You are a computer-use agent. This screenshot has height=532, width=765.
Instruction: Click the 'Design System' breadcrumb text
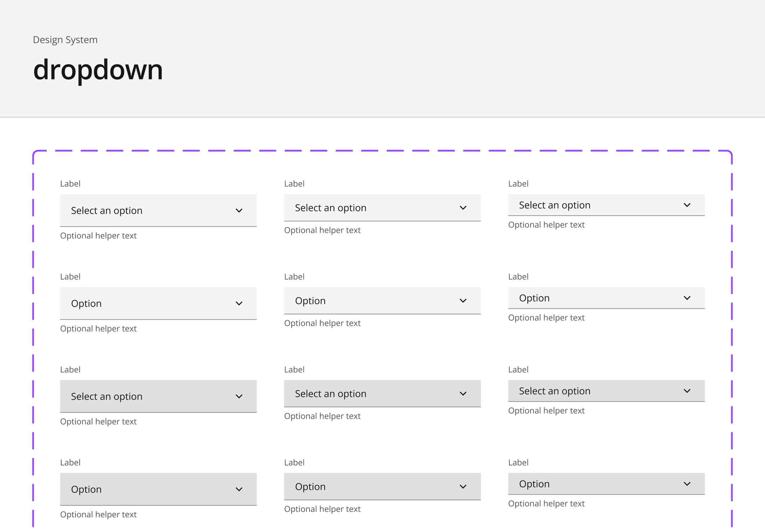coord(65,40)
